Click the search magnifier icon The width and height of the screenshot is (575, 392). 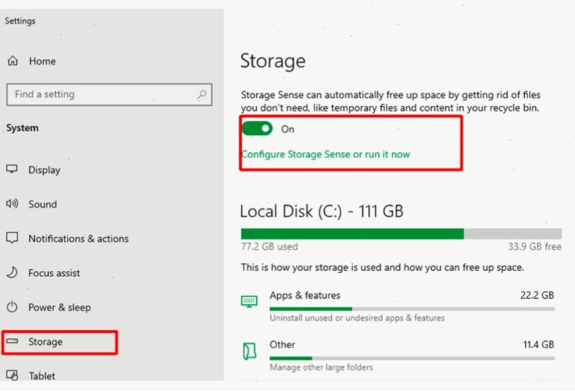click(x=202, y=94)
